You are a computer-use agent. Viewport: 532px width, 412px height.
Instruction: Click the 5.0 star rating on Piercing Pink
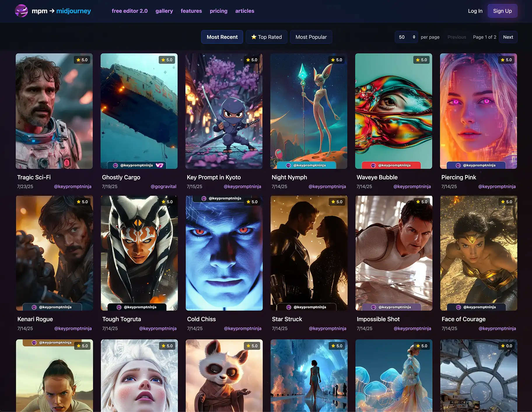pyautogui.click(x=506, y=60)
